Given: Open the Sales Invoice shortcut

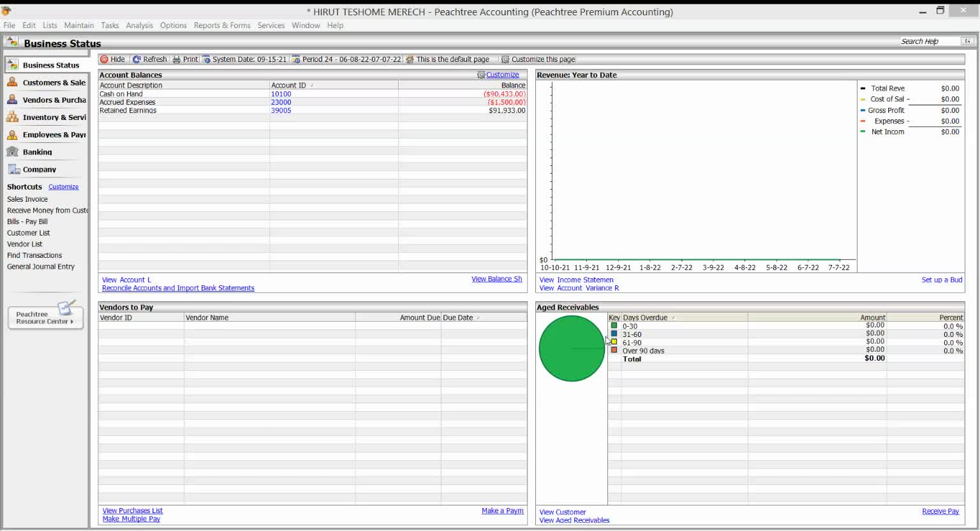Looking at the screenshot, I should coord(27,199).
